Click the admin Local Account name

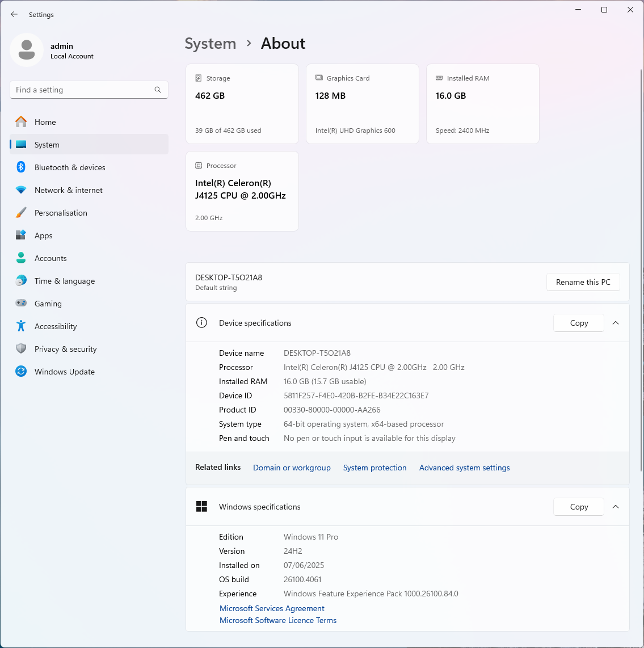[x=72, y=51]
